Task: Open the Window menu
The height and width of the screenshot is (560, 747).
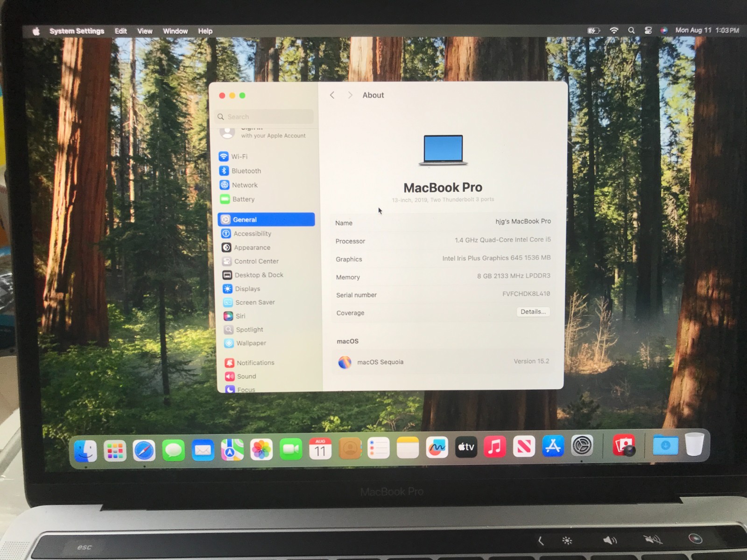Action: [x=175, y=31]
